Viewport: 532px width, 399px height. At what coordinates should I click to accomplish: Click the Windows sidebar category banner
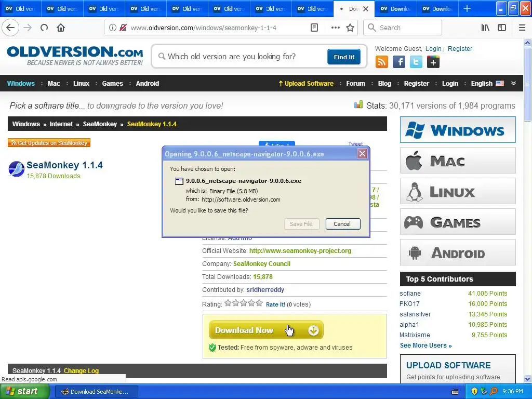point(458,129)
